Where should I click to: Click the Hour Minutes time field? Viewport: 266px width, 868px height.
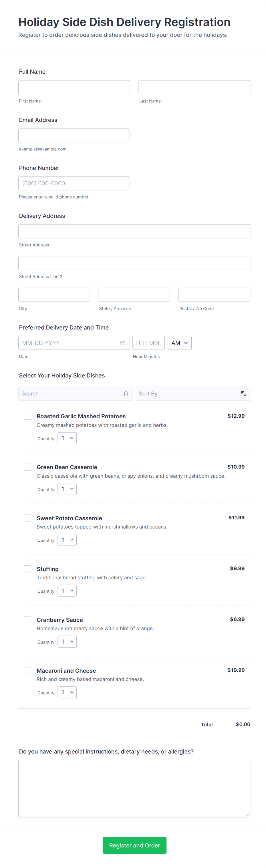point(148,343)
